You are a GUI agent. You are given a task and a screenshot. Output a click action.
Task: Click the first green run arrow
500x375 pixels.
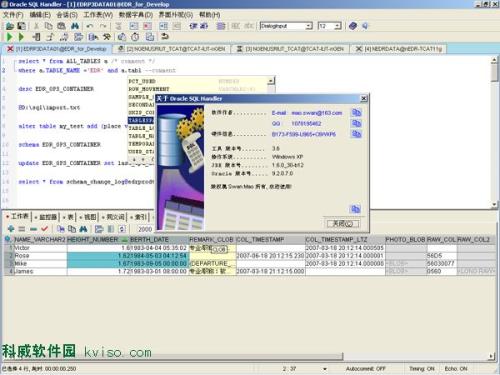[9, 37]
